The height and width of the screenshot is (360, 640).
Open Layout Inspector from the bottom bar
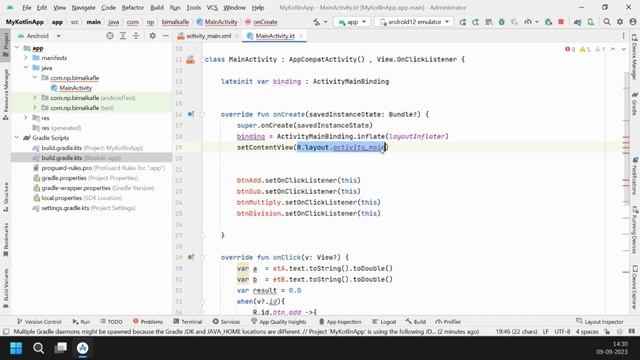[600, 322]
